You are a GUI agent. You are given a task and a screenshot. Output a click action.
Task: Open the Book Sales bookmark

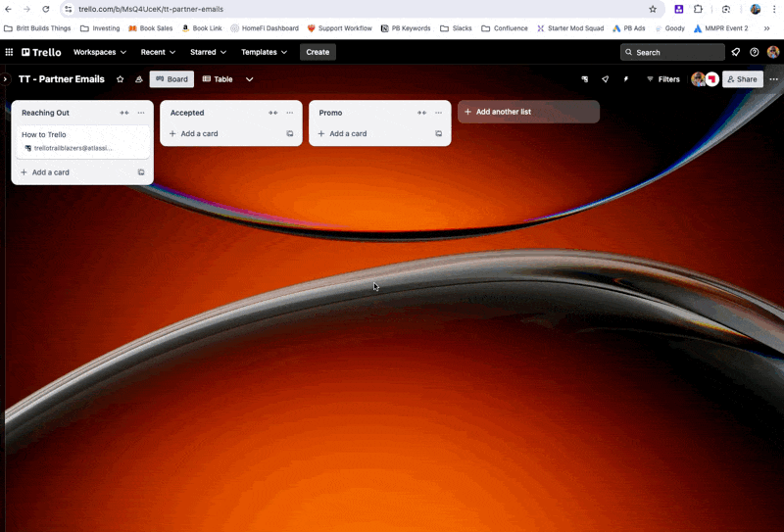click(x=151, y=28)
